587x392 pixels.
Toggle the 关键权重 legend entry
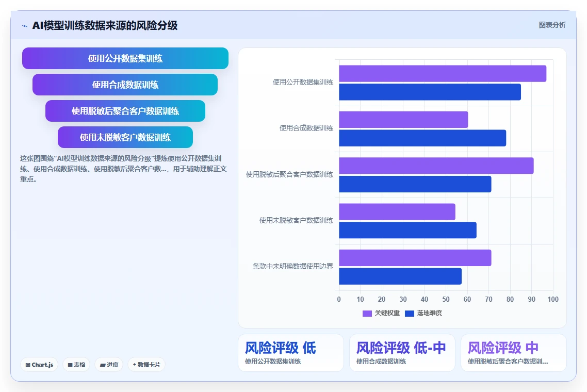coord(381,313)
